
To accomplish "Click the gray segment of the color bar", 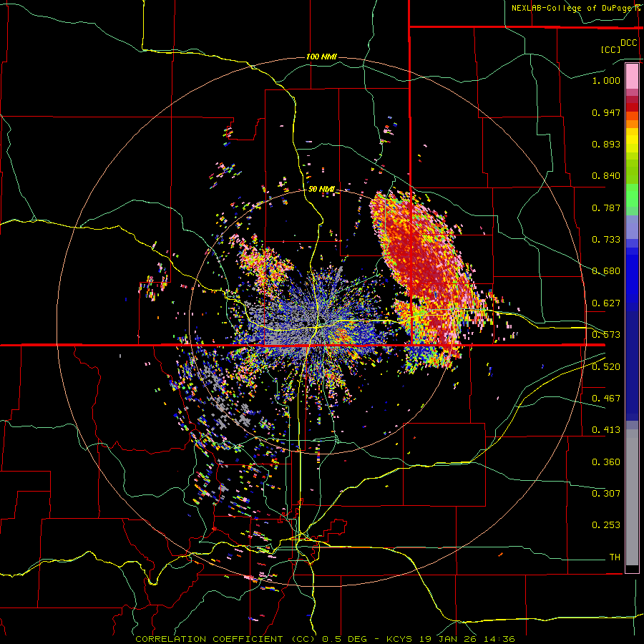I will [632, 497].
